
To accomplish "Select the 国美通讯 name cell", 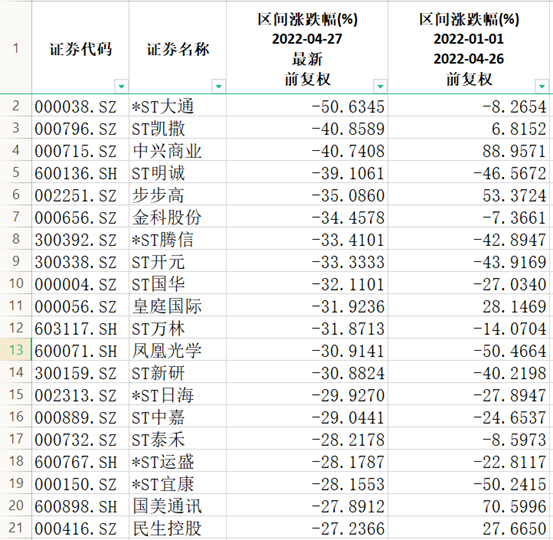I will (178, 506).
